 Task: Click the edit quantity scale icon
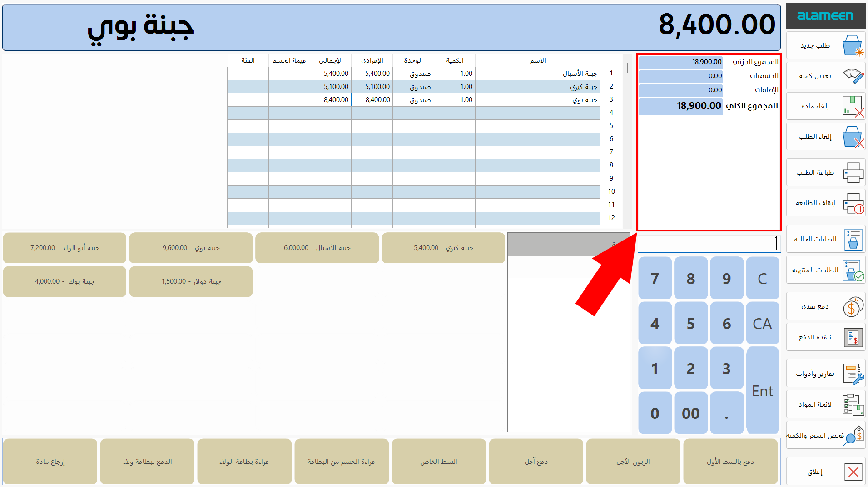[x=853, y=76]
